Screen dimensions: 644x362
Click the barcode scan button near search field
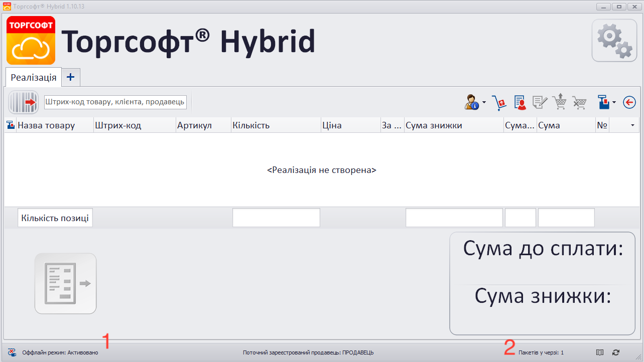tap(23, 102)
